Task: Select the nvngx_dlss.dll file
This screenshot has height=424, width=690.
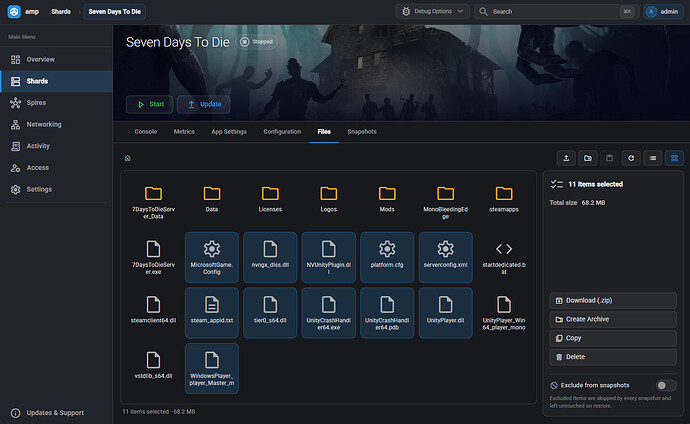Action: coord(270,257)
